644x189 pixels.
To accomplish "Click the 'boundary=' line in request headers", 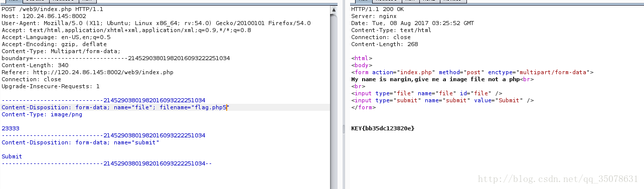I will click(x=116, y=58).
